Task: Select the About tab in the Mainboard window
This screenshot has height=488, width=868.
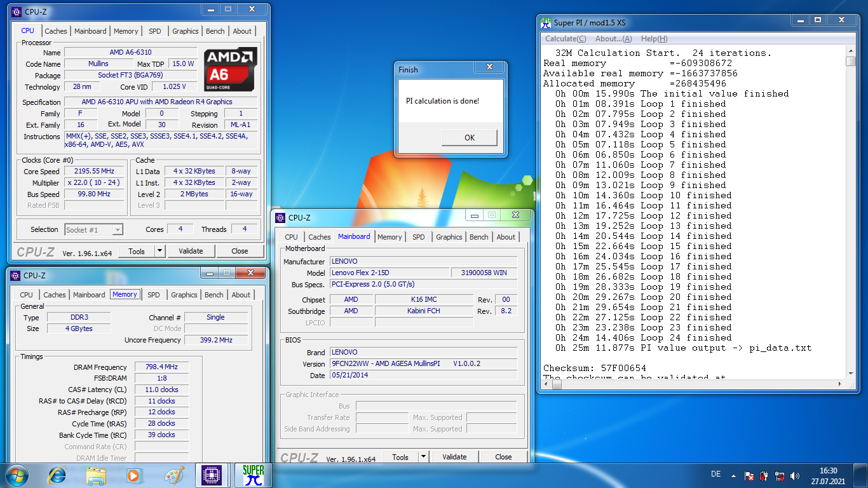Action: tap(506, 237)
